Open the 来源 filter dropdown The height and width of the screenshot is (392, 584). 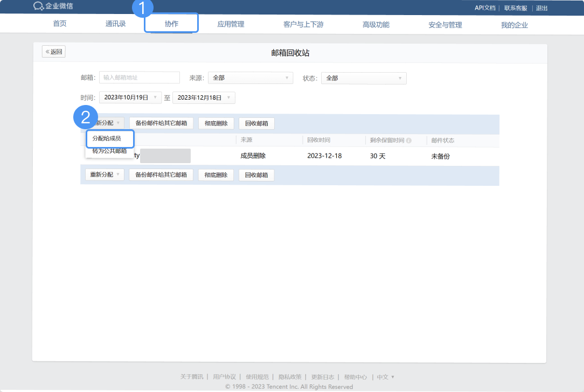[x=250, y=78]
